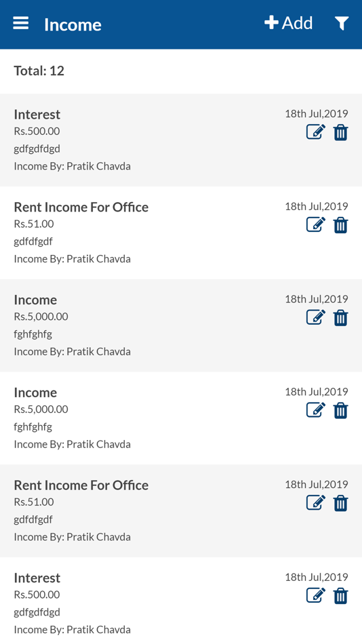Select the first Interest list item title
Screen dimensions: 362x644
coord(37,114)
